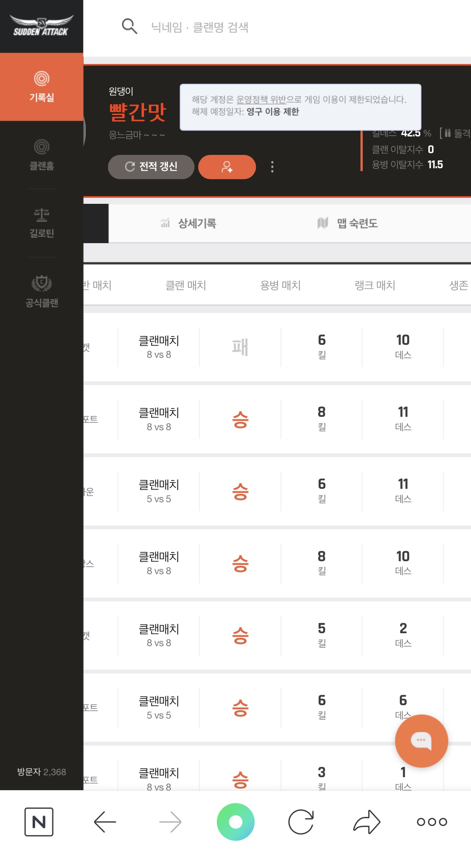Switch to the 상세기록 tab
471x868 pixels.
(189, 223)
